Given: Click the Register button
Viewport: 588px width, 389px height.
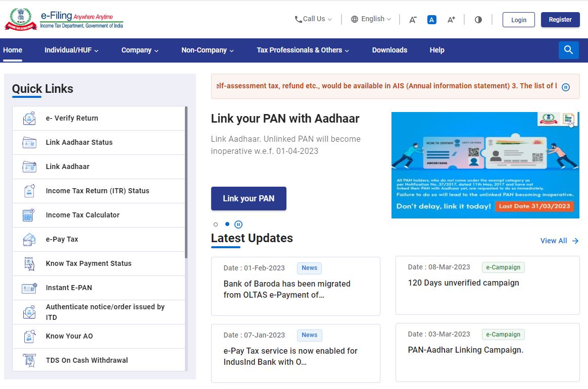Looking at the screenshot, I should 560,19.
